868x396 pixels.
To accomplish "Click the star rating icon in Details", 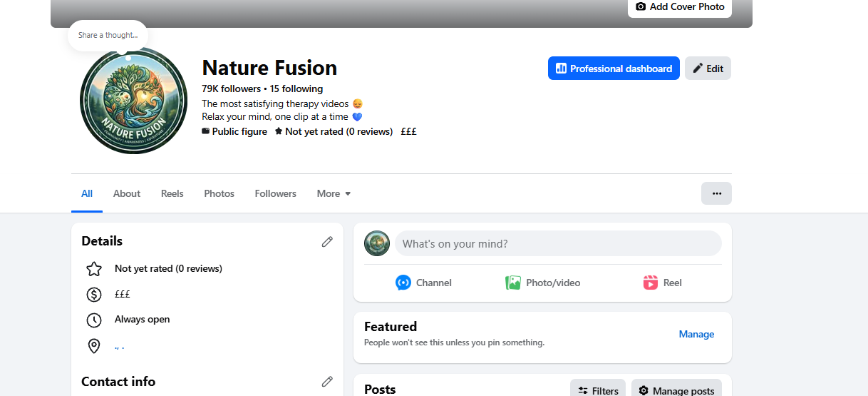I will [x=94, y=269].
